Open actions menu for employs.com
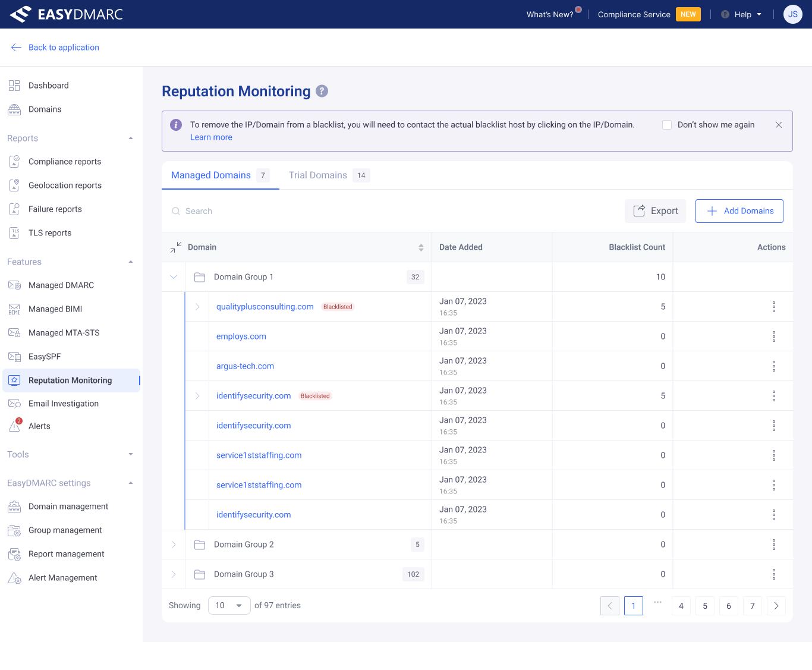812x670 pixels. [774, 336]
